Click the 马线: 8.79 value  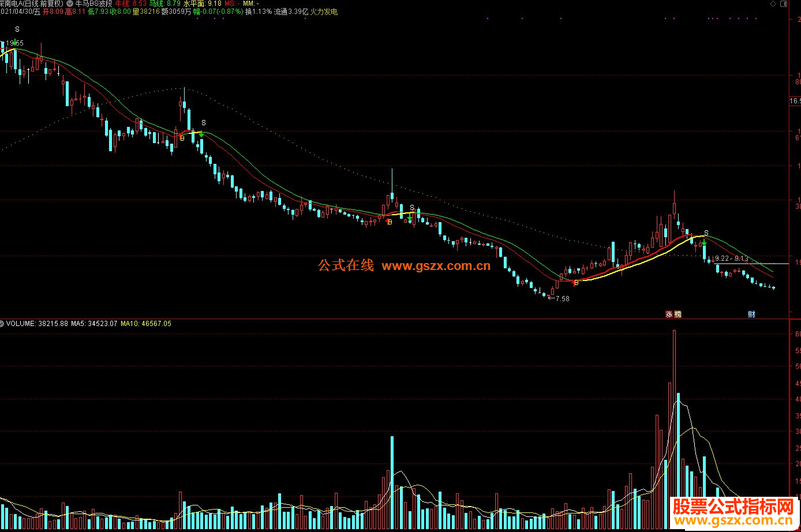(x=165, y=3)
